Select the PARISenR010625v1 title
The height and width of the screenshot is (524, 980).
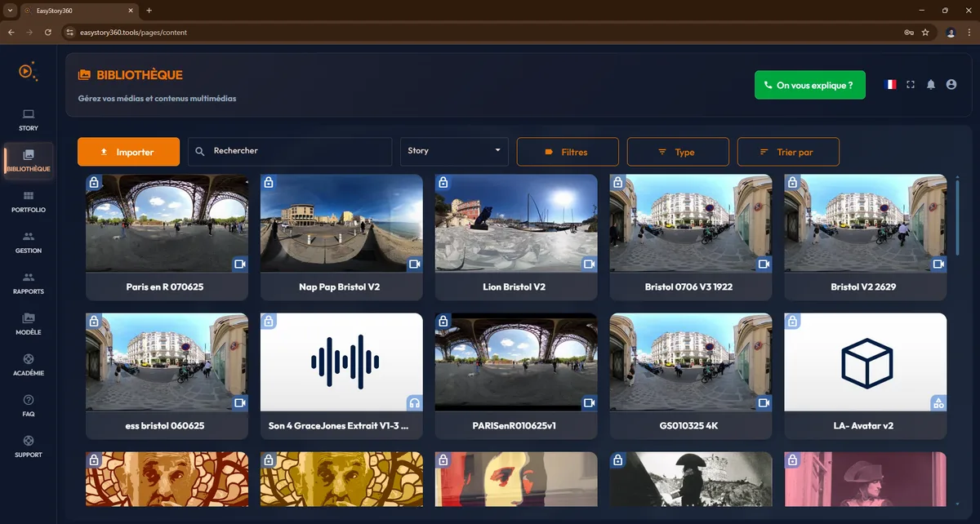tap(514, 426)
